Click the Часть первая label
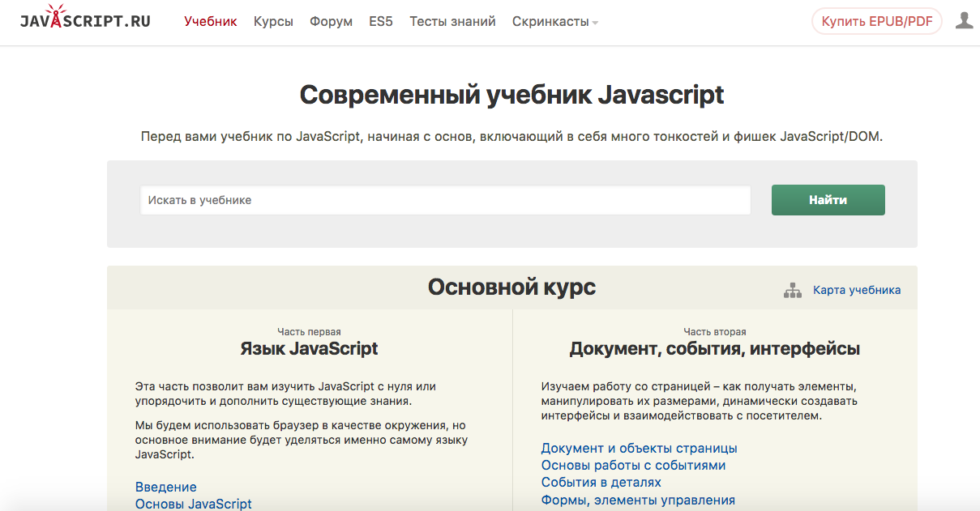The width and height of the screenshot is (980, 511). pyautogui.click(x=309, y=331)
